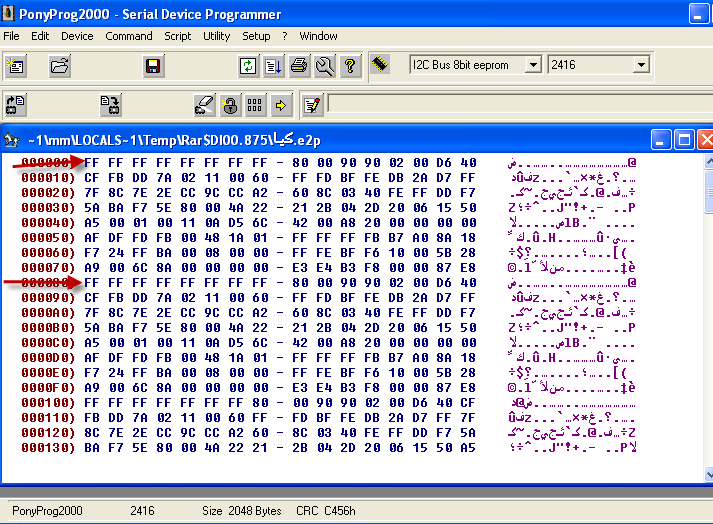Screen dimensions: 713x524
Task: Click PonyProg2000 label in status bar
Action: tap(47, 511)
